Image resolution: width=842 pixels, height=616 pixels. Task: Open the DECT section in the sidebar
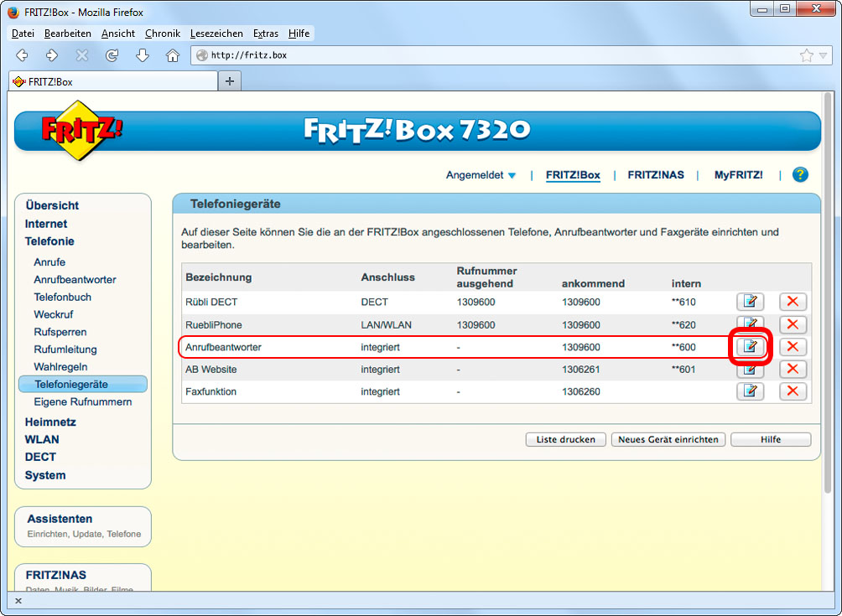(x=40, y=457)
